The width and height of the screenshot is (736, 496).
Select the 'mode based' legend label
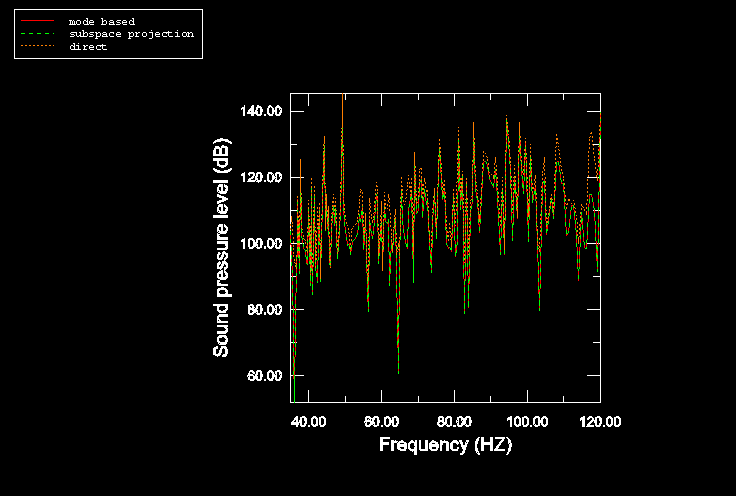click(101, 21)
